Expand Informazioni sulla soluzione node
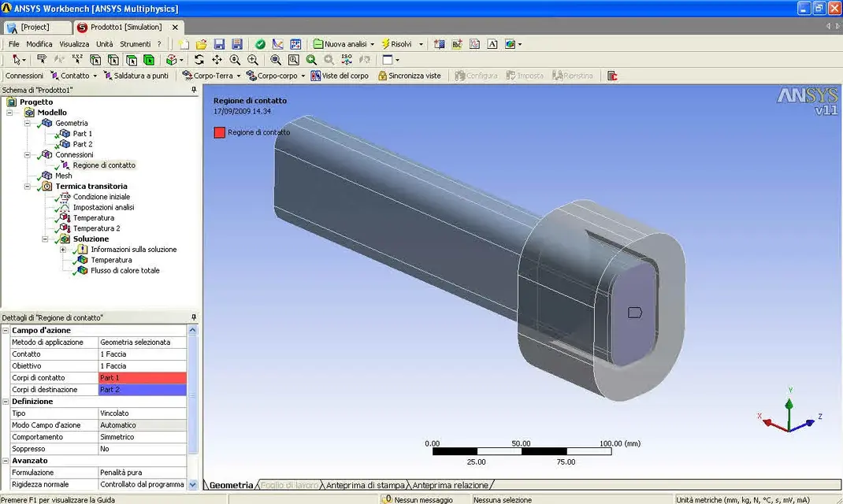 coord(62,250)
